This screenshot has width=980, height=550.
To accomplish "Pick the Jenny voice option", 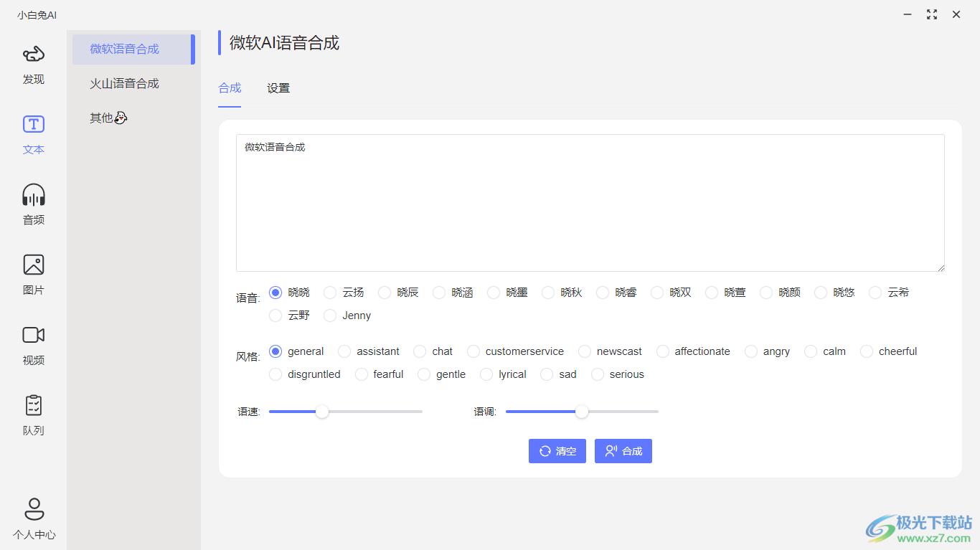I will pyautogui.click(x=330, y=316).
